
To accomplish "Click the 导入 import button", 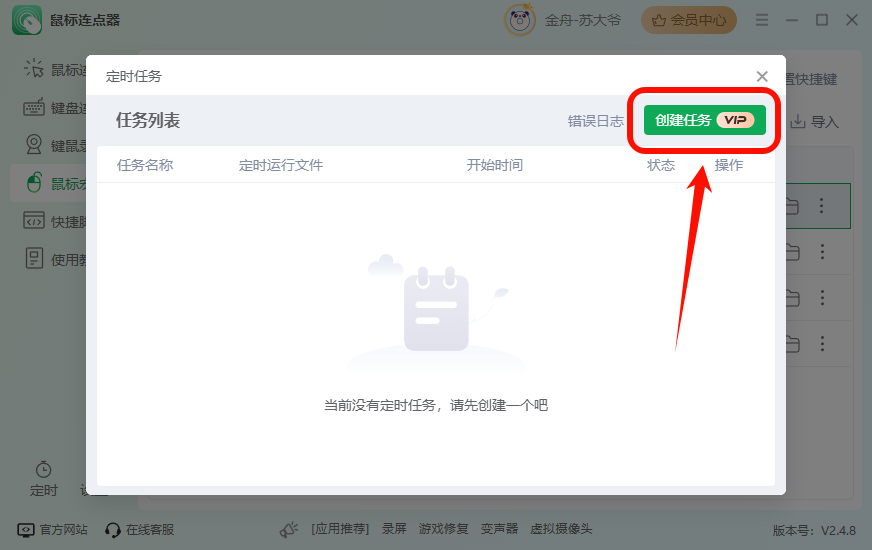I will pyautogui.click(x=814, y=122).
